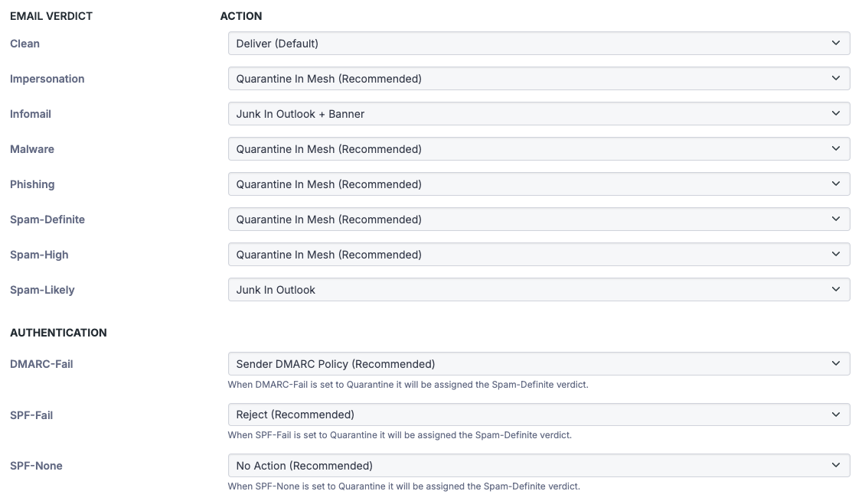This screenshot has height=504, width=862.
Task: Click the SPF-None label
Action: point(36,465)
